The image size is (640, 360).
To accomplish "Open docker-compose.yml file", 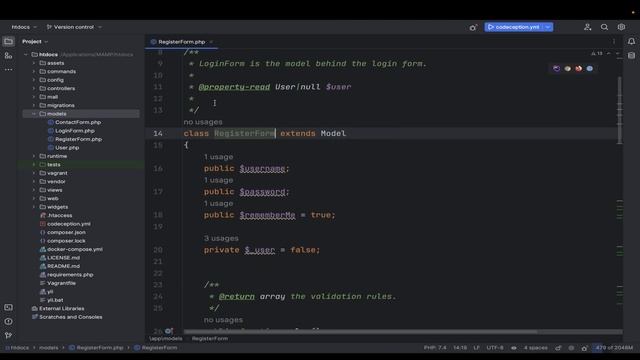I will point(75,249).
